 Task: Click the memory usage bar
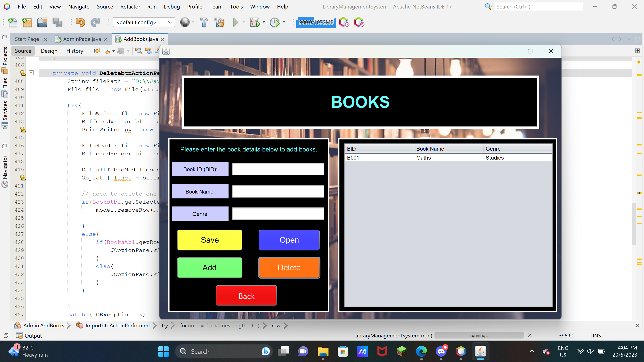click(316, 23)
